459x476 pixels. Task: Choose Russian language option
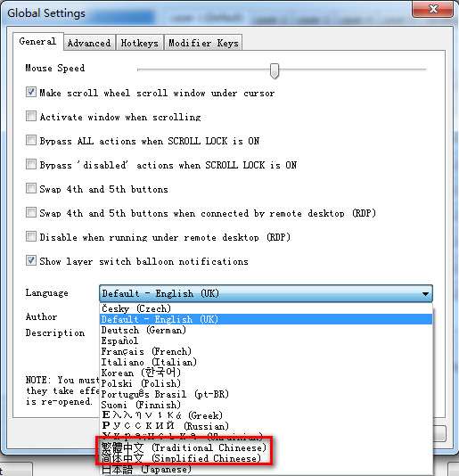[266, 426]
